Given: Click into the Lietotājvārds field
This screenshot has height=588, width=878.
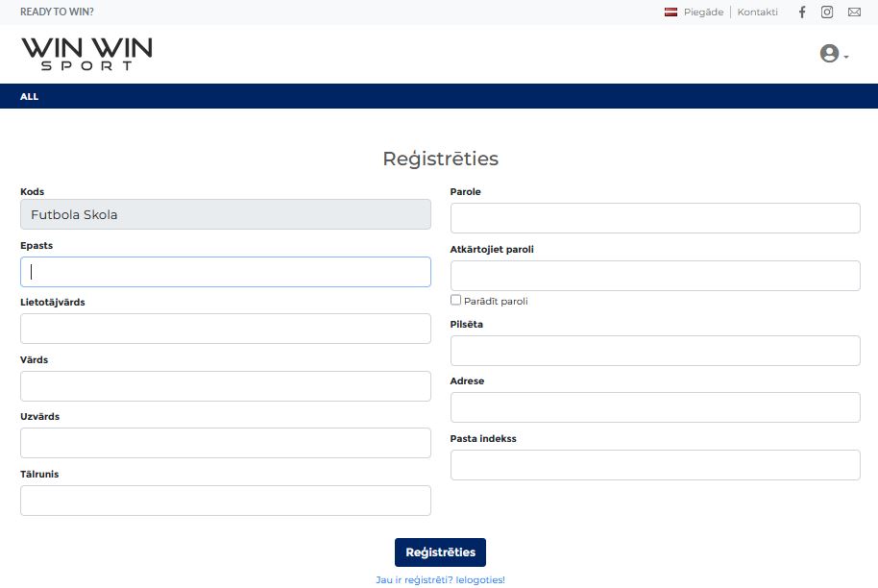Looking at the screenshot, I should (x=226, y=329).
